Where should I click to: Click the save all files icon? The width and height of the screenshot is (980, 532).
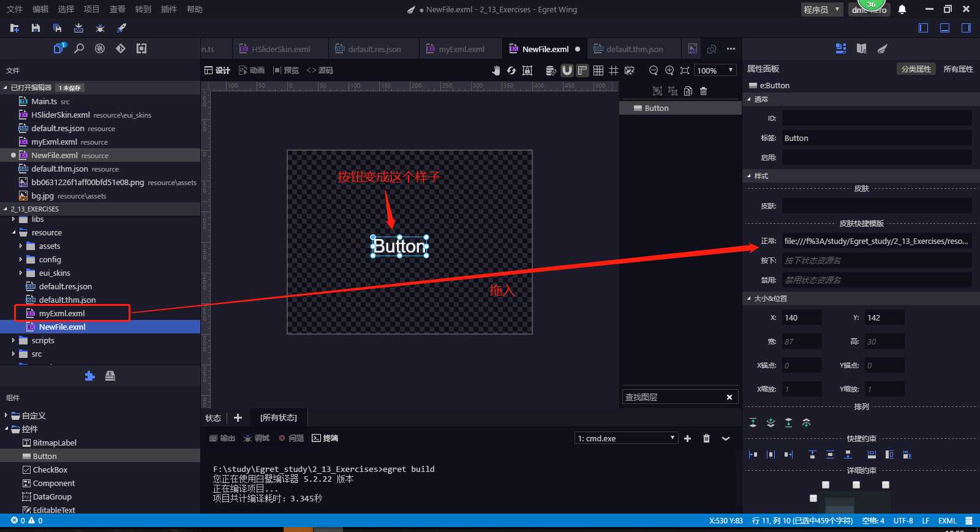click(x=57, y=28)
